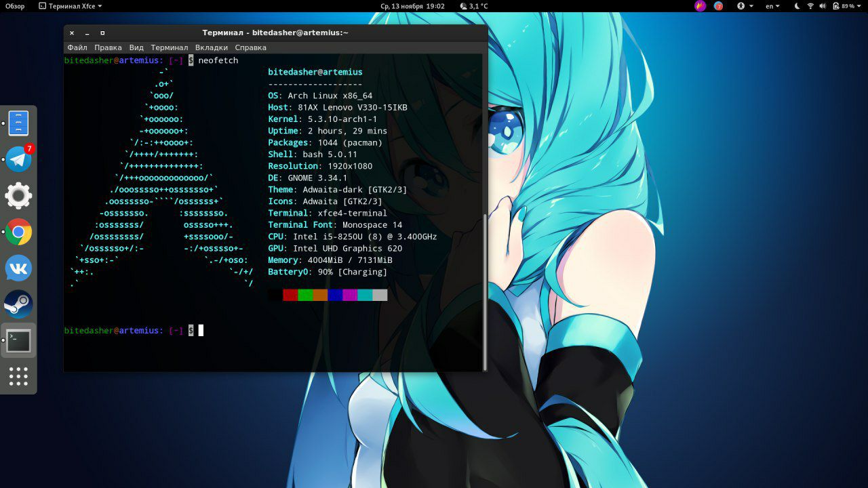Viewport: 868px width, 488px height.
Task: Click the red color block
Action: [290, 295]
